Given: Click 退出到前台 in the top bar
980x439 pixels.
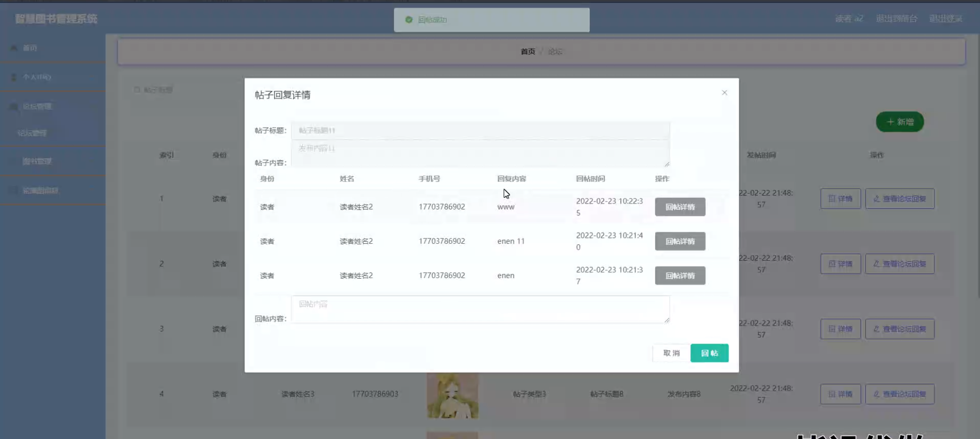Looking at the screenshot, I should (x=897, y=18).
